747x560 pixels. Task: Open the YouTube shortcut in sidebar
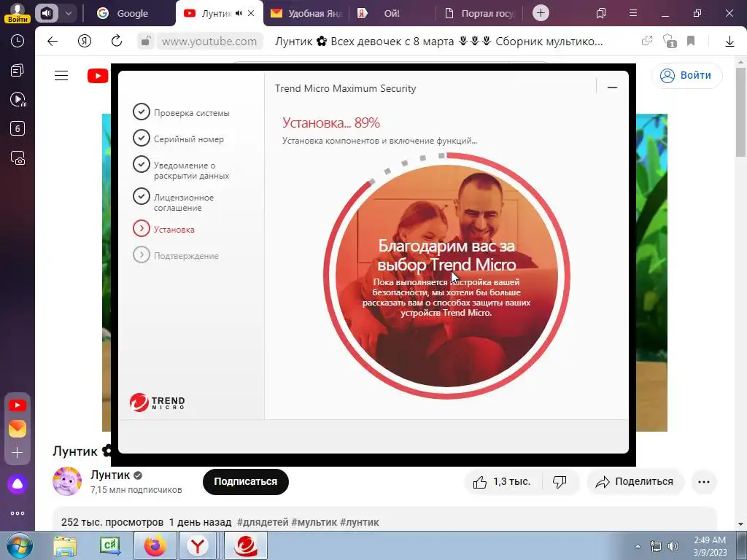pos(18,405)
